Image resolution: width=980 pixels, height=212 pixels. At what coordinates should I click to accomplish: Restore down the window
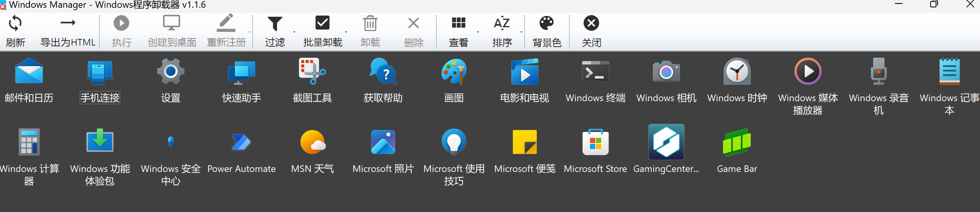(x=934, y=4)
